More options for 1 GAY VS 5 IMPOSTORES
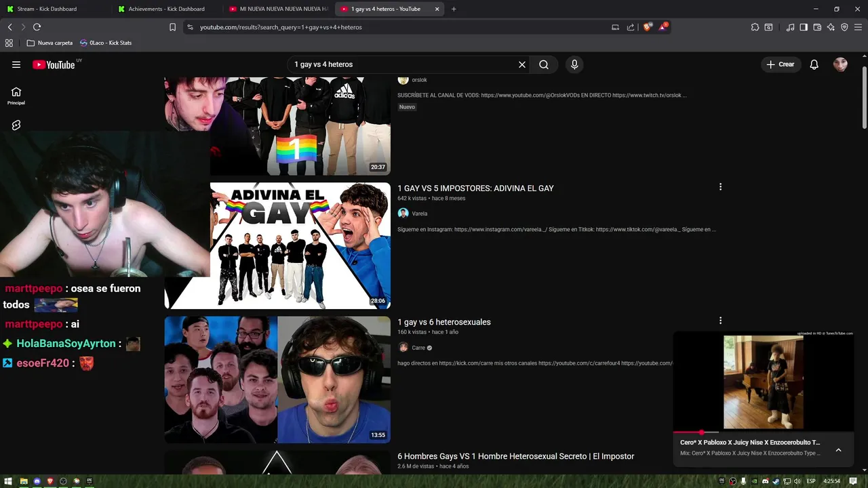 coord(720,186)
